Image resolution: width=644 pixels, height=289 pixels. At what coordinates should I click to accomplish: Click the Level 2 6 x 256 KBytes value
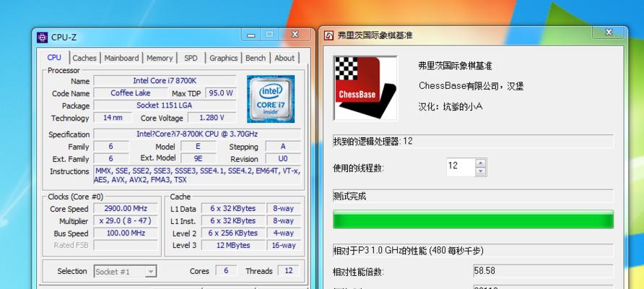(233, 233)
